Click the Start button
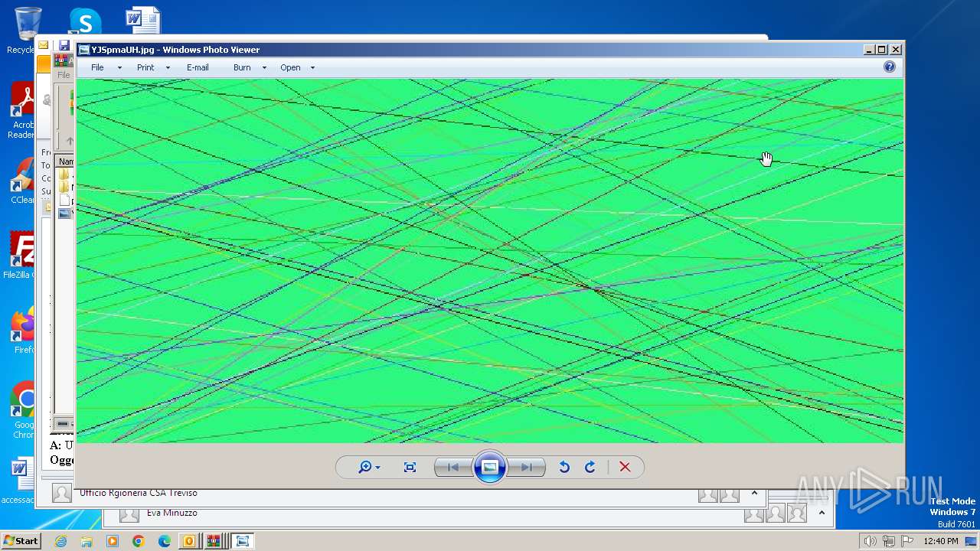 click(x=21, y=541)
